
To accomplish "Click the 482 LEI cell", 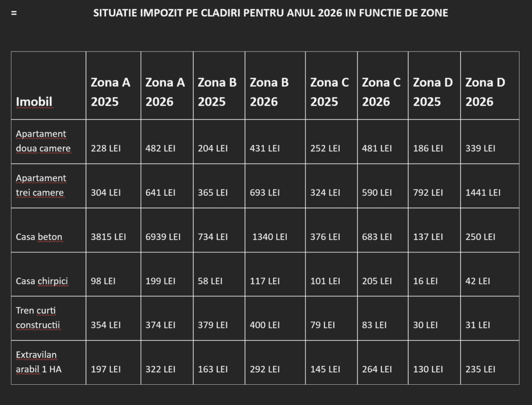I will [x=161, y=148].
